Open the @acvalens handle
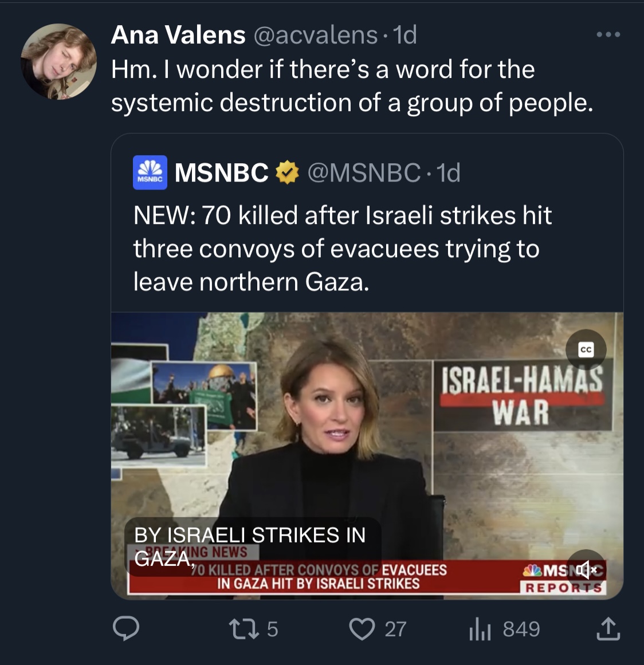Screen dimensions: 644x665 point(315,35)
